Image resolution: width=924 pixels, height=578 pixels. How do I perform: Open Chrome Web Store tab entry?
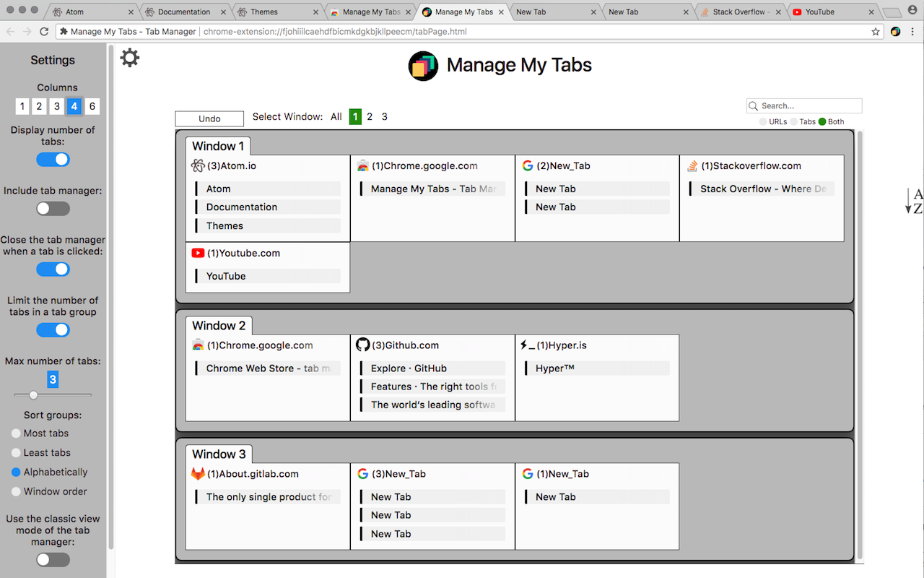(268, 368)
